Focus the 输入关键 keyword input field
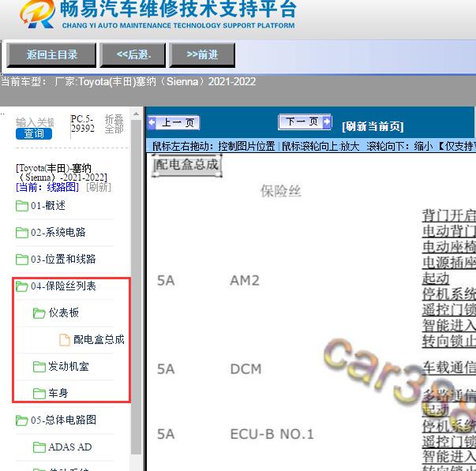Viewport: 476px width, 471px height. (35, 122)
